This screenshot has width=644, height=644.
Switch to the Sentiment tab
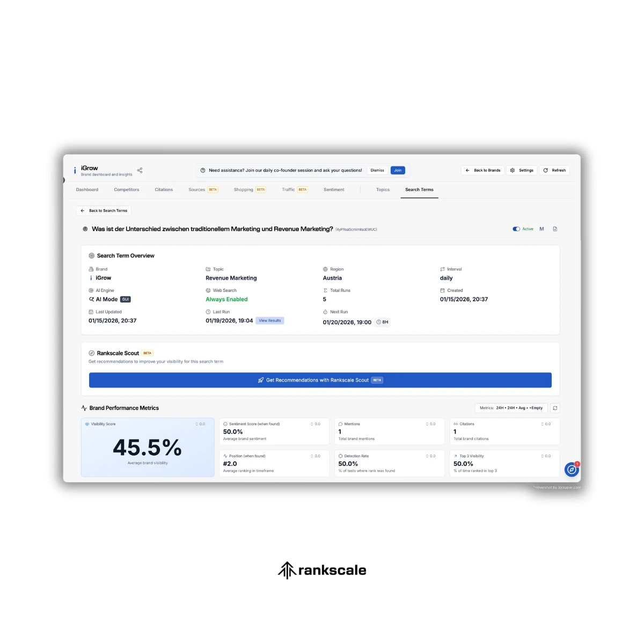pos(334,189)
